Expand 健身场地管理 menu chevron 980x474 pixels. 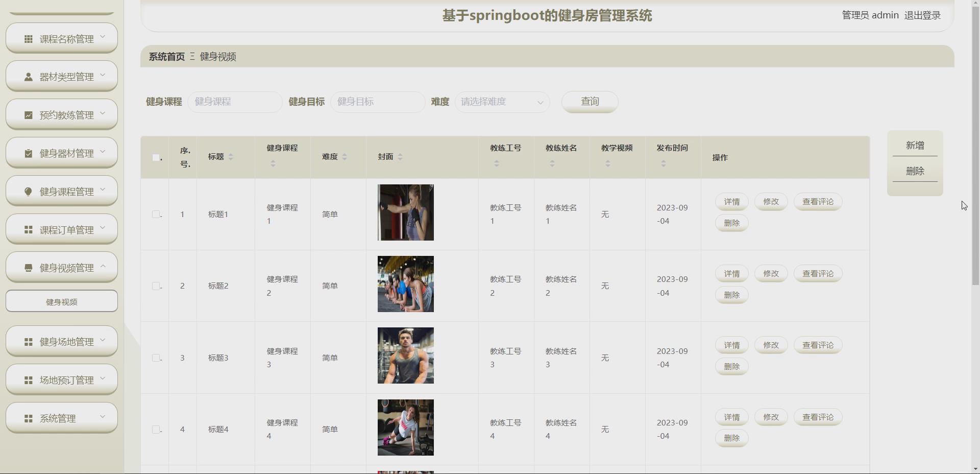103,340
